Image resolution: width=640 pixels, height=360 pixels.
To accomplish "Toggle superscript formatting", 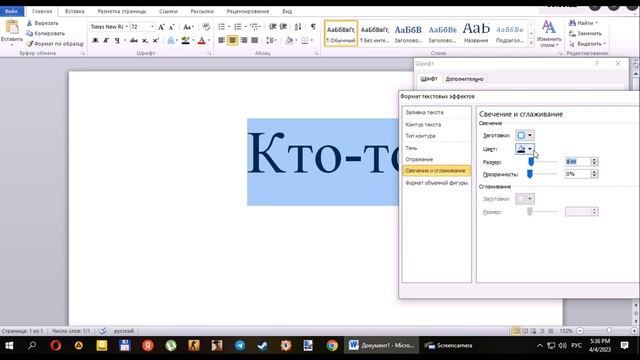I will click(156, 40).
